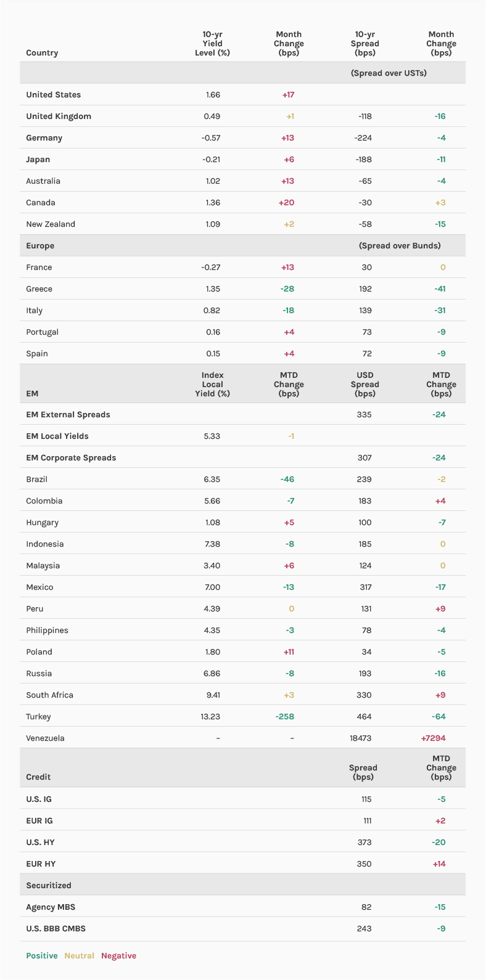Viewport: 486px width, 980px height.
Task: Click the Spread over USTs label
Action: 389,73
